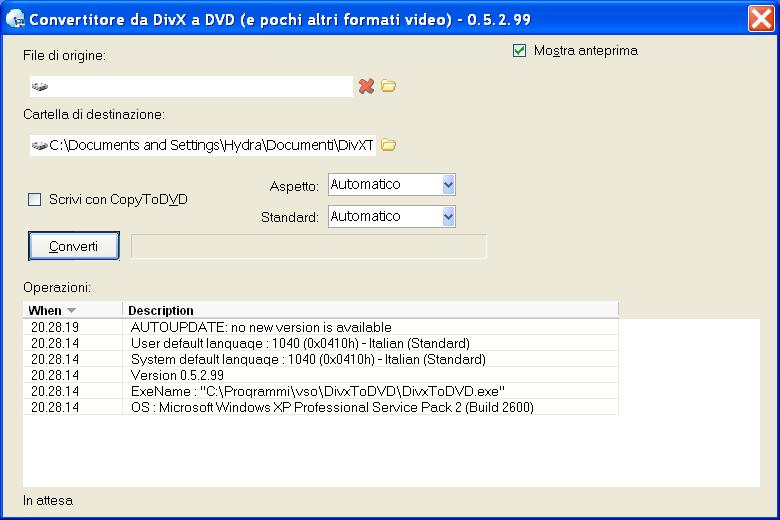Expand the Standard dropdown
This screenshot has height=520, width=780.
click(448, 216)
